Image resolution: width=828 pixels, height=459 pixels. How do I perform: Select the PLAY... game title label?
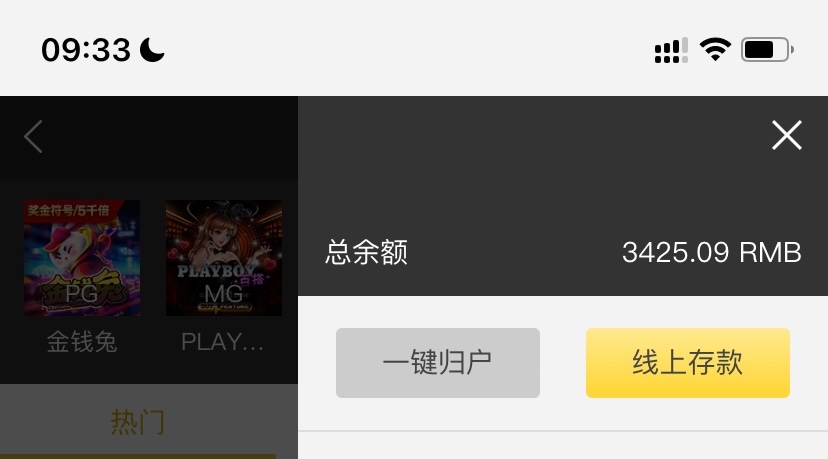[222, 342]
